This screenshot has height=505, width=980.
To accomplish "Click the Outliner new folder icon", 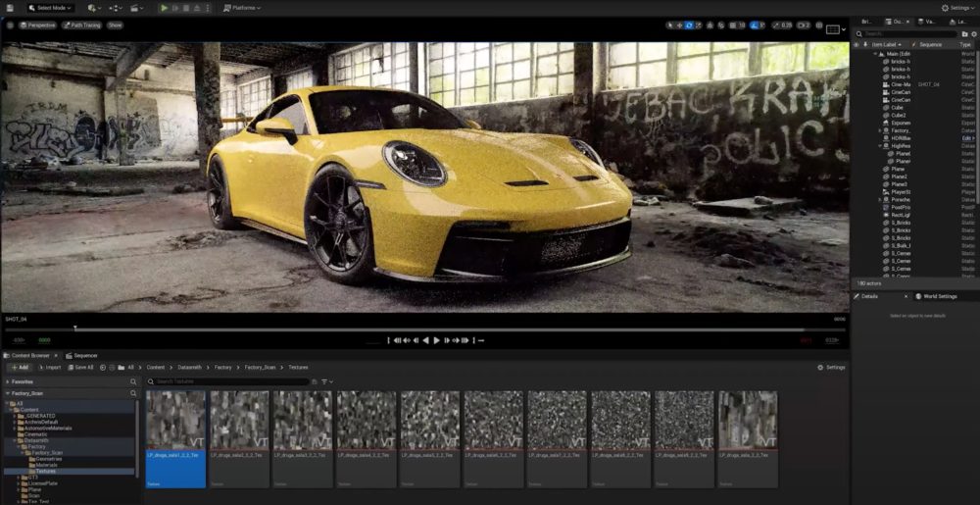I will (965, 33).
